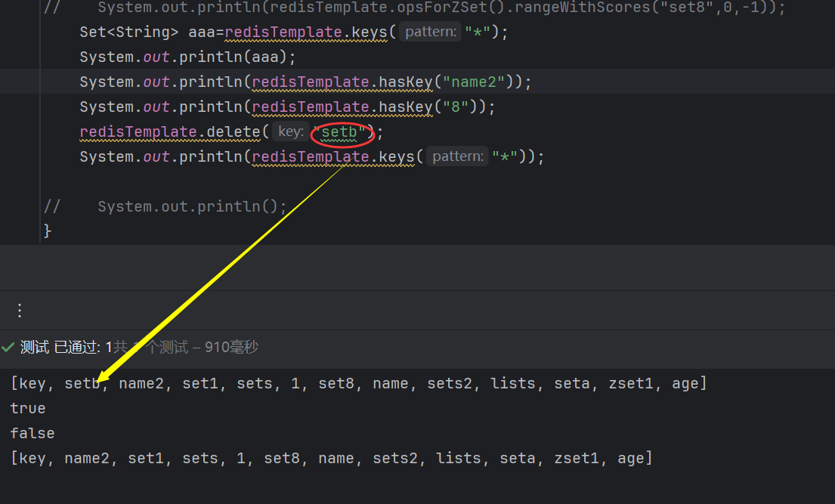Click the last console key list output line
Screen dimensions: 835x504
(x=331, y=458)
